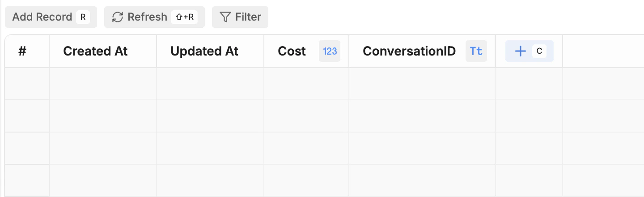
Task: Select the Updated At column header
Action: coord(204,51)
